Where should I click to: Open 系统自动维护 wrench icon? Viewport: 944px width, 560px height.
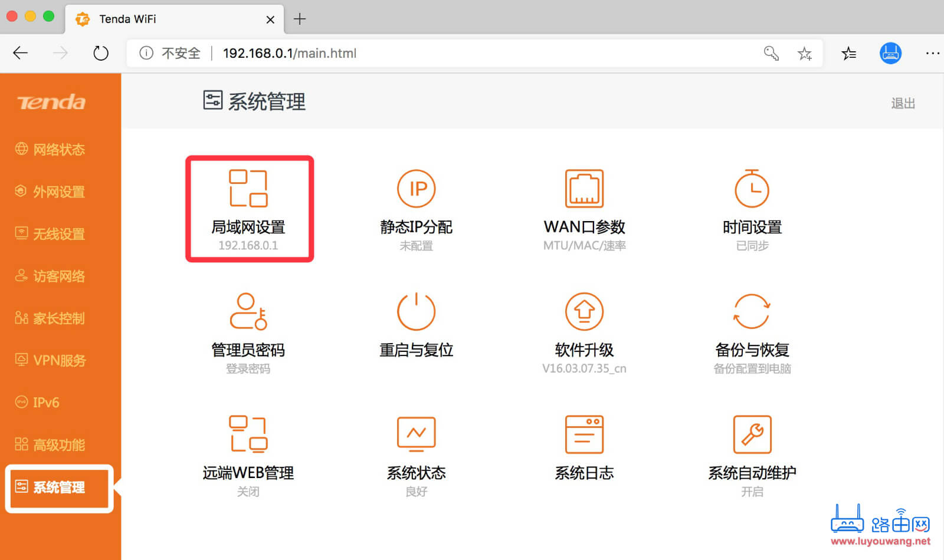coord(752,434)
